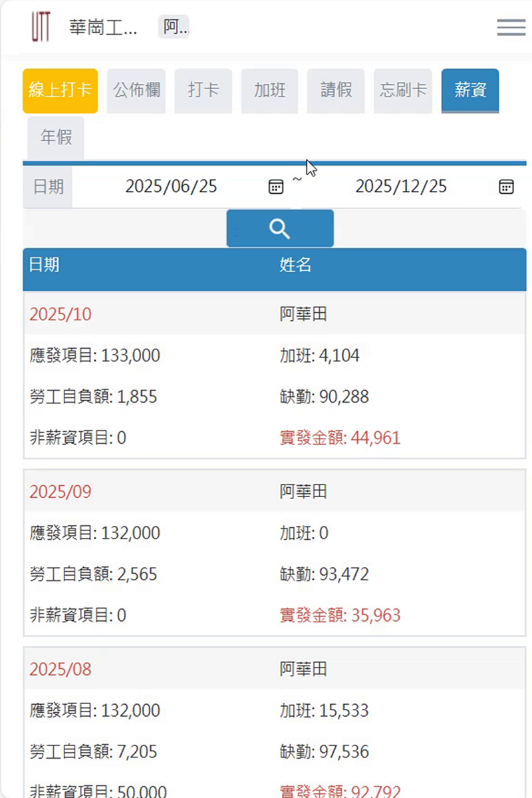Switch to the 請假 tab

[x=336, y=91]
